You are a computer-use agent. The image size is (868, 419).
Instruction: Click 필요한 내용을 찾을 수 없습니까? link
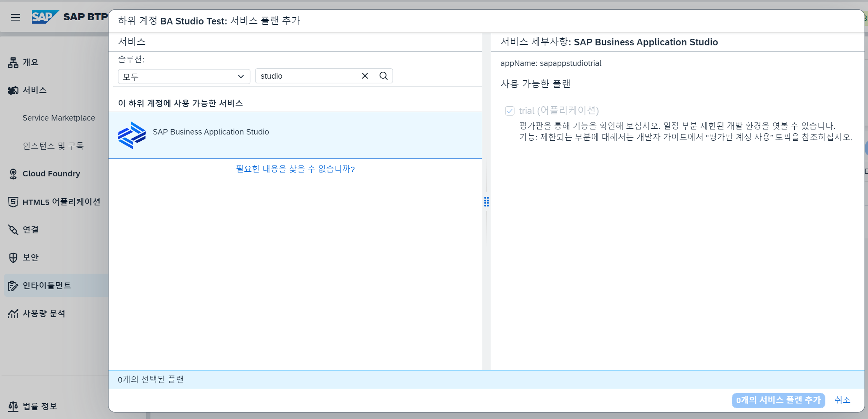tap(295, 169)
